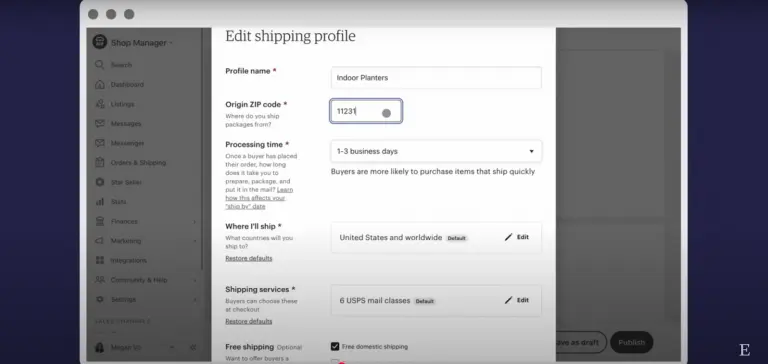
Task: Click the Origin ZIP code field
Action: pos(366,111)
